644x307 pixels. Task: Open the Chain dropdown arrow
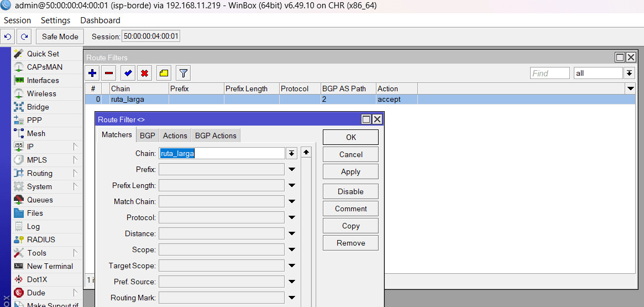[x=292, y=153]
